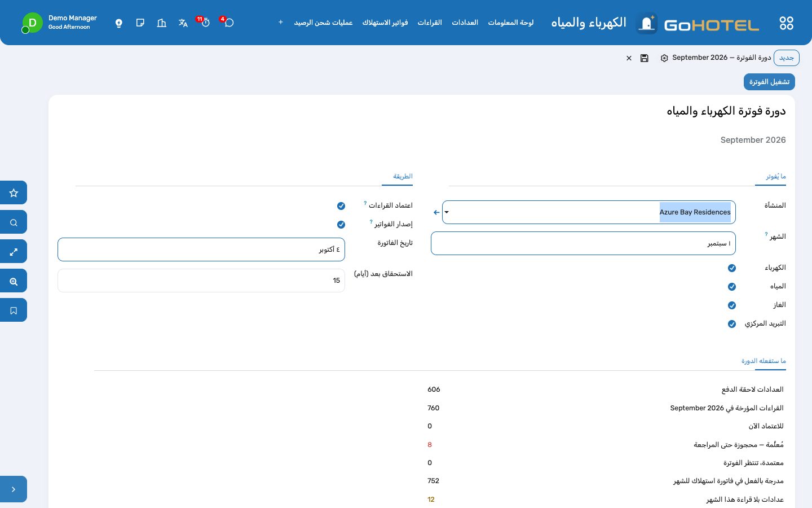Click the الشهر date field showing ١ سبتمبر
The width and height of the screenshot is (812, 508).
(583, 243)
